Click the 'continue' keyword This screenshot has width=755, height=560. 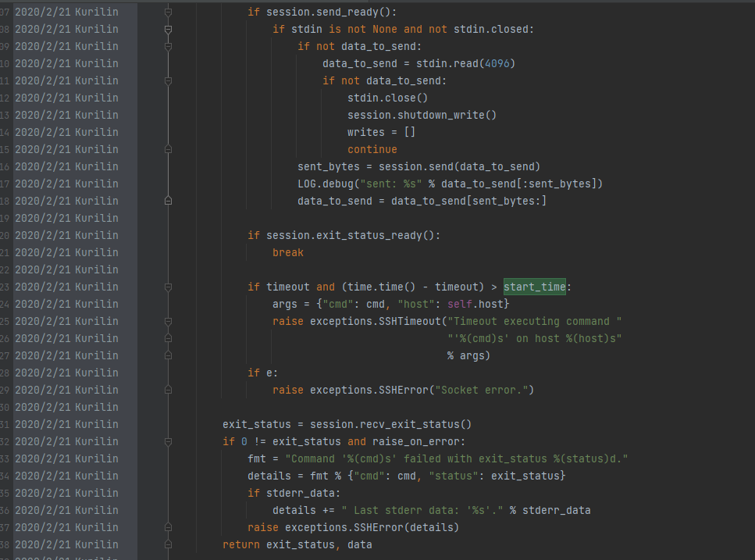pyautogui.click(x=372, y=150)
